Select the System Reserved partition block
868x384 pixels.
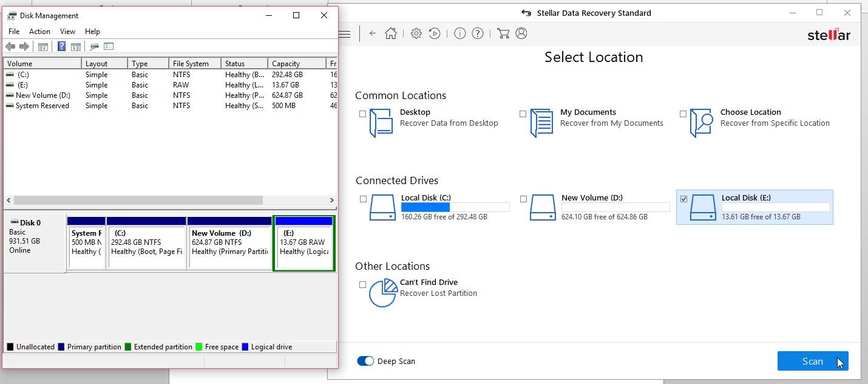point(86,243)
